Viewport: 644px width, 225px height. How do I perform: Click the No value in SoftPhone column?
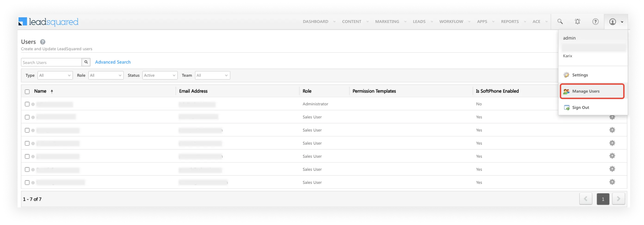point(479,104)
